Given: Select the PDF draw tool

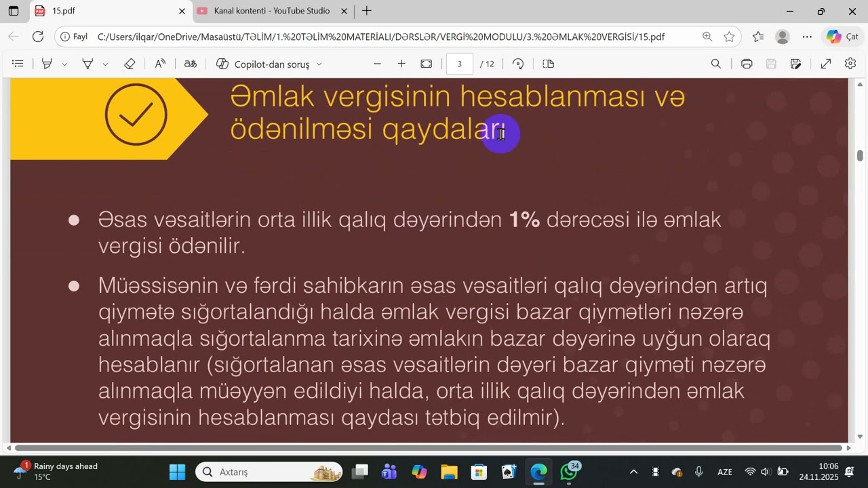Looking at the screenshot, I should [87, 64].
